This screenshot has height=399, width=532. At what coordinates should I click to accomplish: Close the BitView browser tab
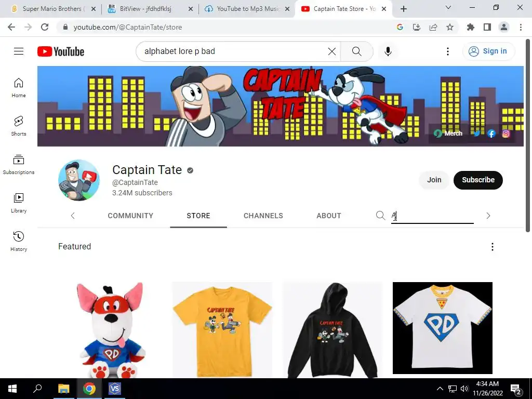191,9
